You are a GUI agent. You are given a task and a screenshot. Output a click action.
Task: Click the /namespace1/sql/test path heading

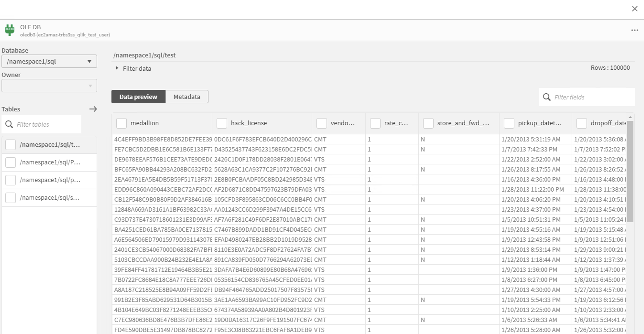click(x=144, y=55)
